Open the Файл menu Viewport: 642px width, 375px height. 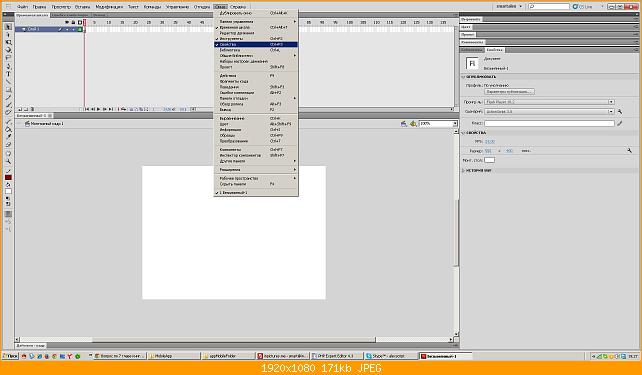click(23, 7)
